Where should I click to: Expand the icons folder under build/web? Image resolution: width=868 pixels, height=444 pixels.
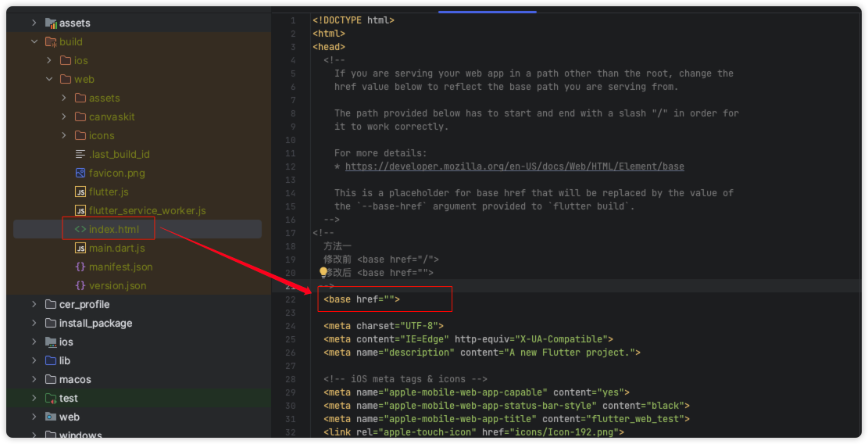tap(64, 135)
